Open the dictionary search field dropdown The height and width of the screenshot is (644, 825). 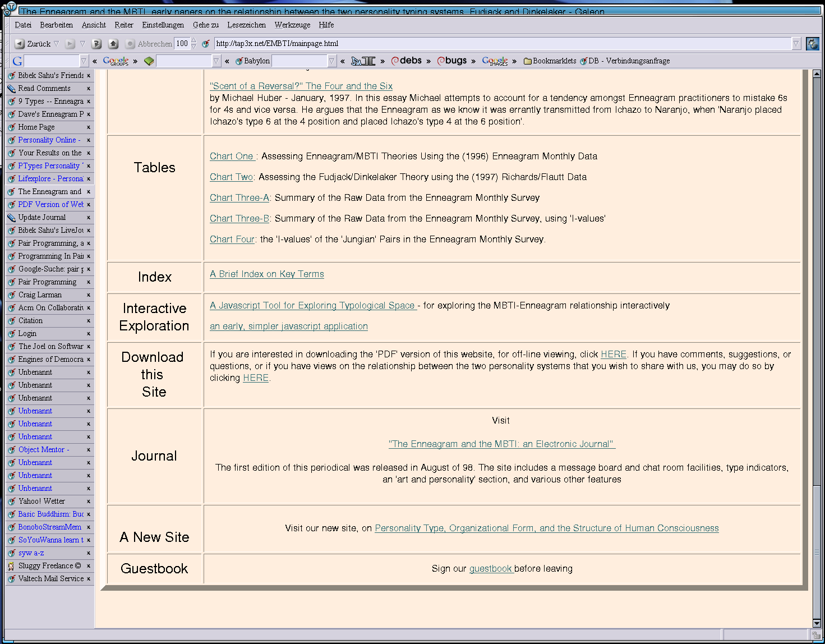point(216,61)
